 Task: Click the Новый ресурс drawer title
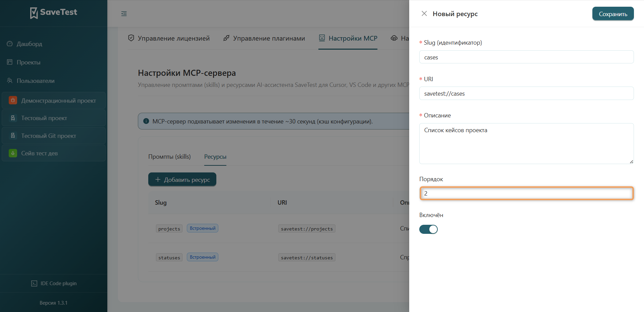[455, 14]
